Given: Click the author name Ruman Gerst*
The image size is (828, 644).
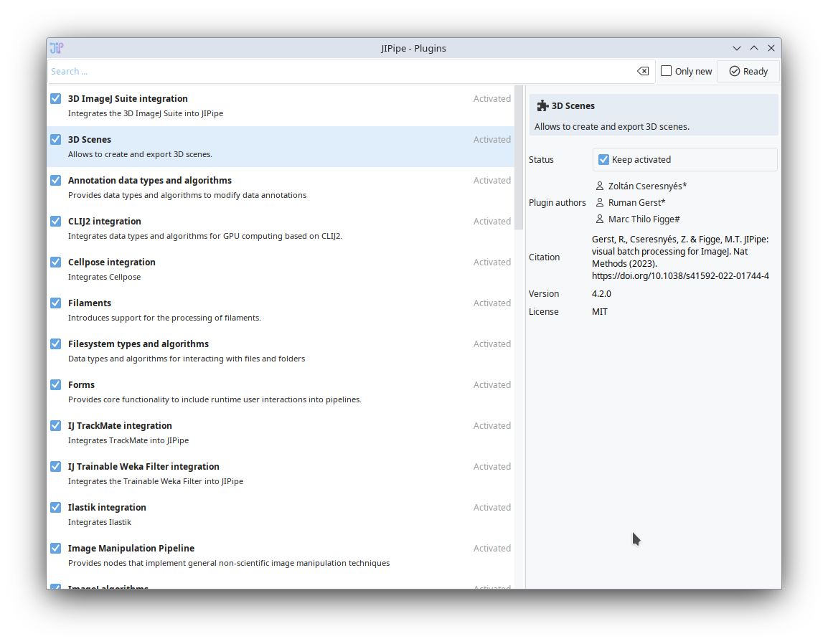Looking at the screenshot, I should click(x=637, y=203).
